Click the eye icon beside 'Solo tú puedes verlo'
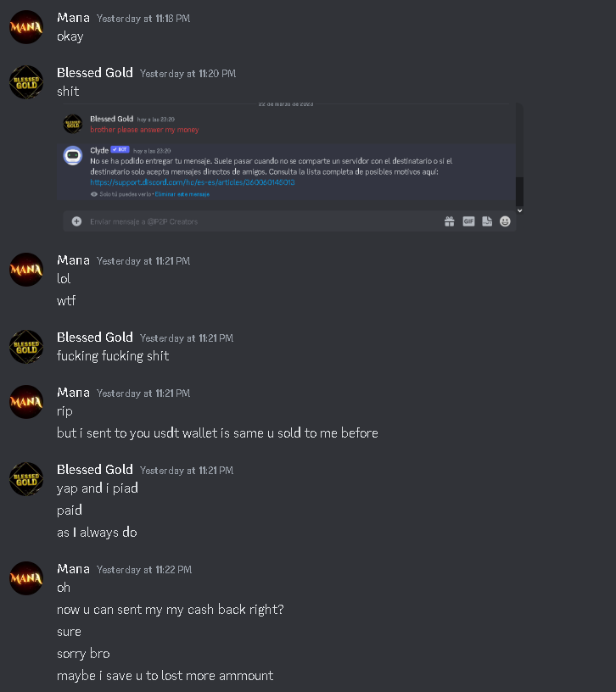 pos(93,194)
